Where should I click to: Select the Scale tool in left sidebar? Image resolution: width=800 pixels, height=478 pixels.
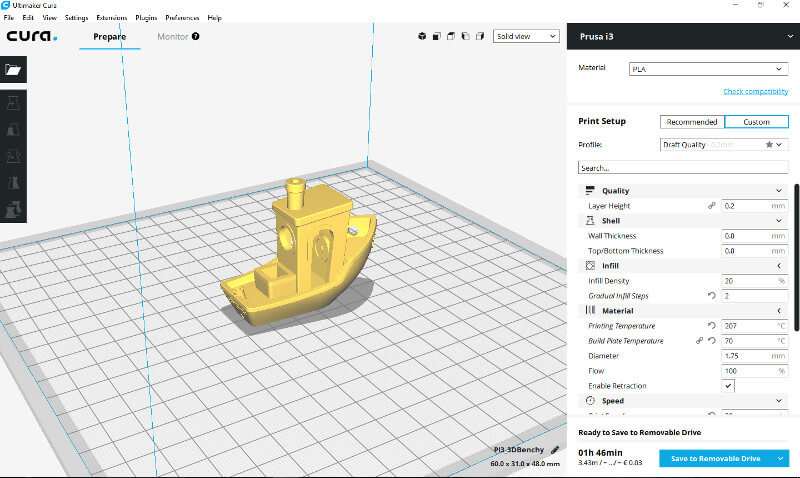pyautogui.click(x=13, y=129)
